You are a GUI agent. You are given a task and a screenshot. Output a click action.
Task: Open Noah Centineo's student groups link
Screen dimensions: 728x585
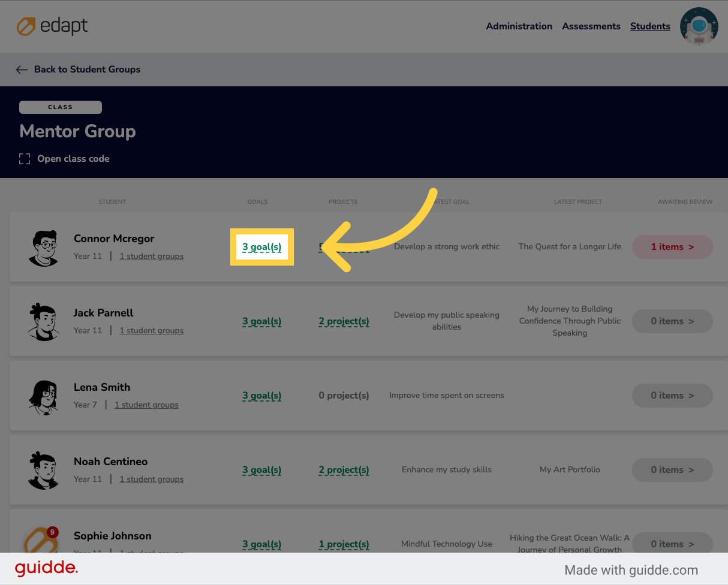click(152, 480)
